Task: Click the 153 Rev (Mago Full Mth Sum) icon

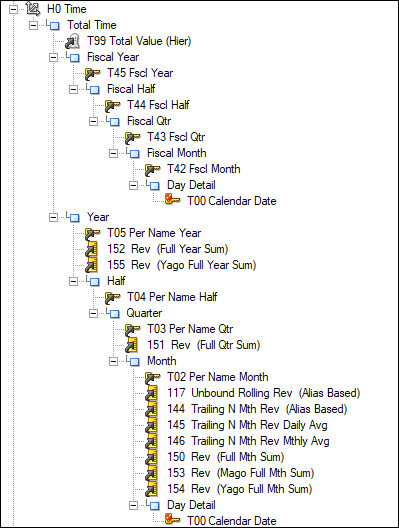Action: click(x=152, y=473)
